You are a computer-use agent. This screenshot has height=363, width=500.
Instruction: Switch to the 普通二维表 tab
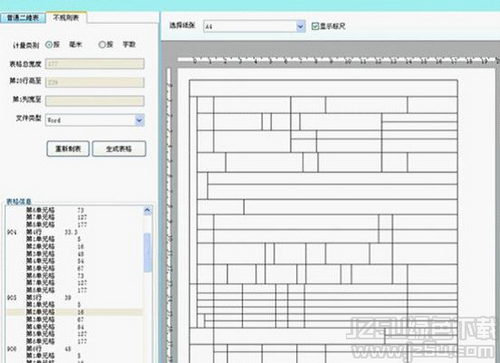click(x=23, y=18)
